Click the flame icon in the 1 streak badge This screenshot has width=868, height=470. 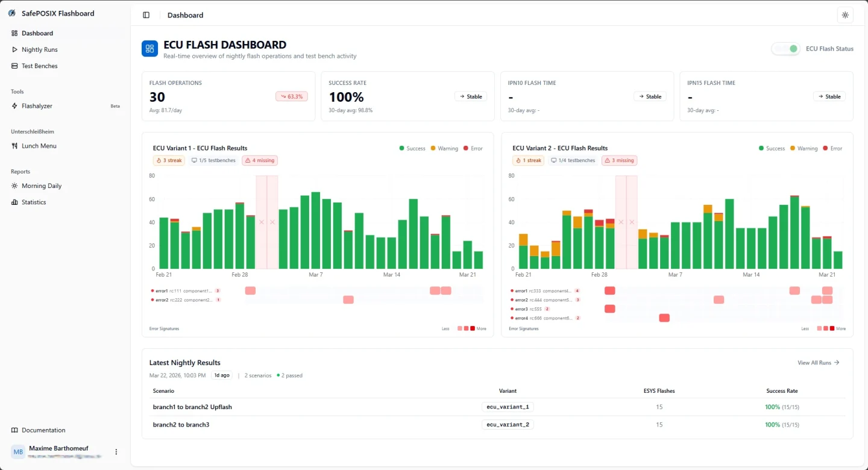(x=518, y=161)
